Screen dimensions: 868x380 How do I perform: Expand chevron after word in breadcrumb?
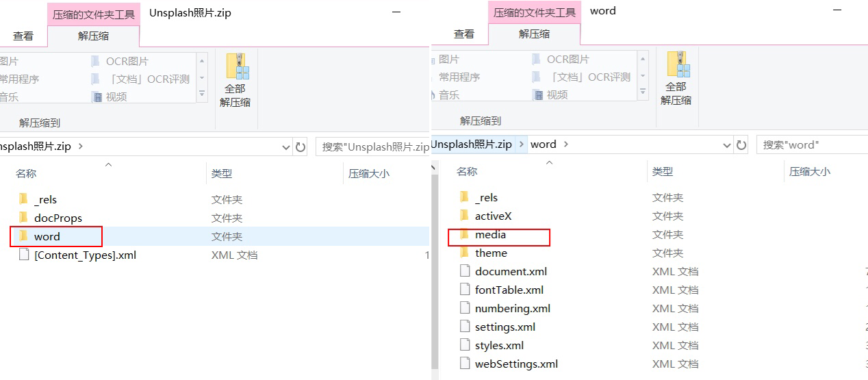[565, 144]
